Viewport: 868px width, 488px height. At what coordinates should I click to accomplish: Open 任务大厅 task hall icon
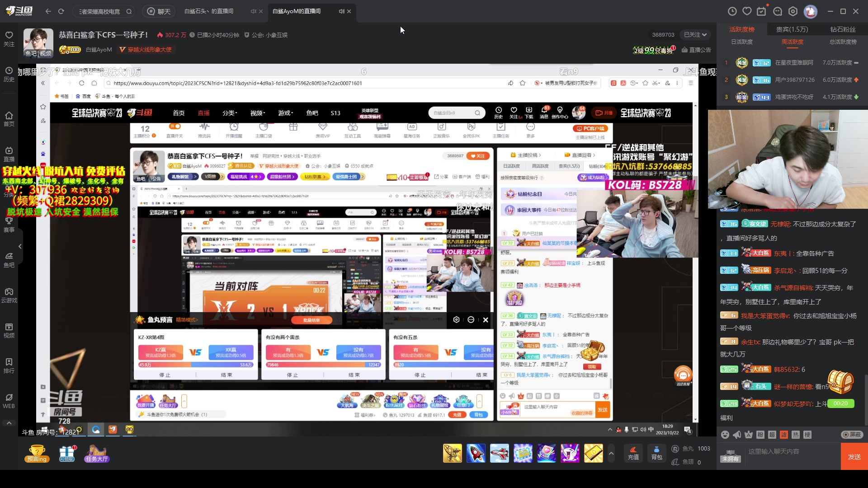(97, 453)
